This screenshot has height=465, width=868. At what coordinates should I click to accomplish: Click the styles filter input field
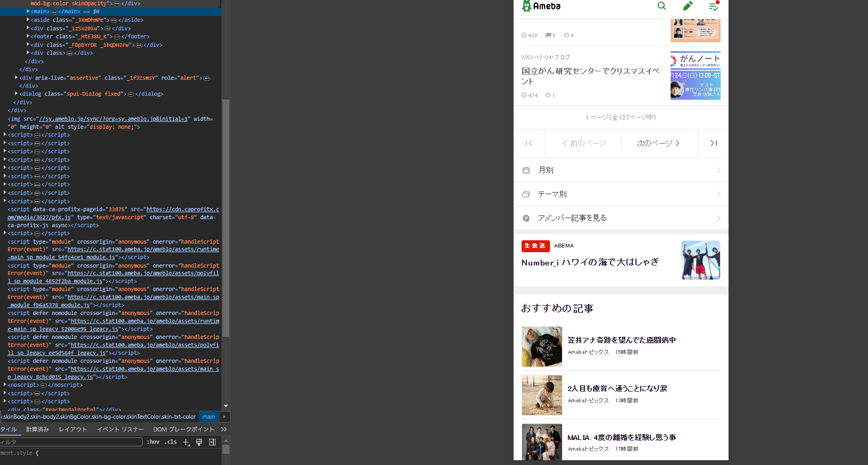click(71, 442)
